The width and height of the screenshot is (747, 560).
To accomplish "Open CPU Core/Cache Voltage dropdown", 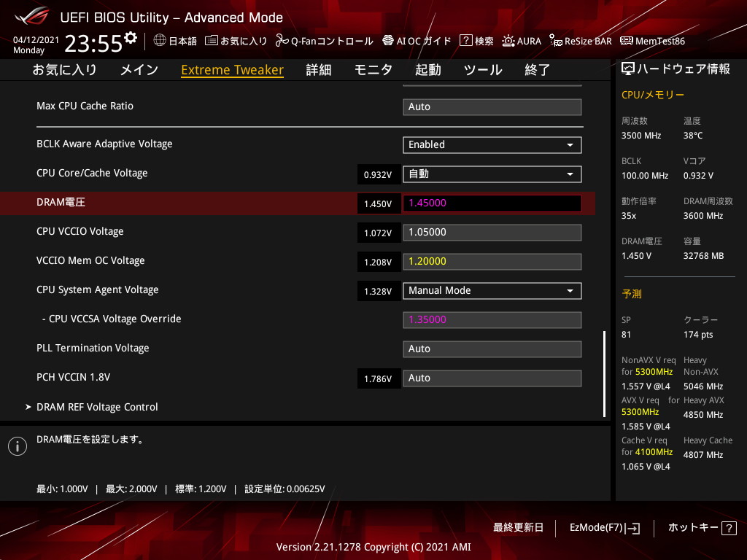I will (x=492, y=174).
